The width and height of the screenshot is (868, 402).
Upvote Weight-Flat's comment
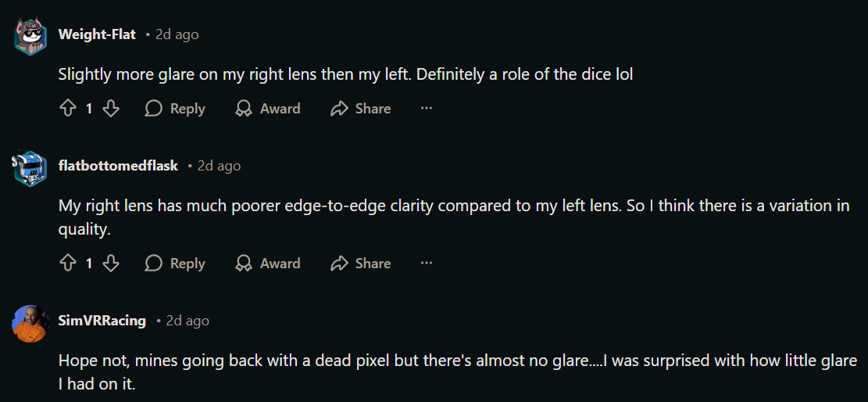pyautogui.click(x=67, y=108)
